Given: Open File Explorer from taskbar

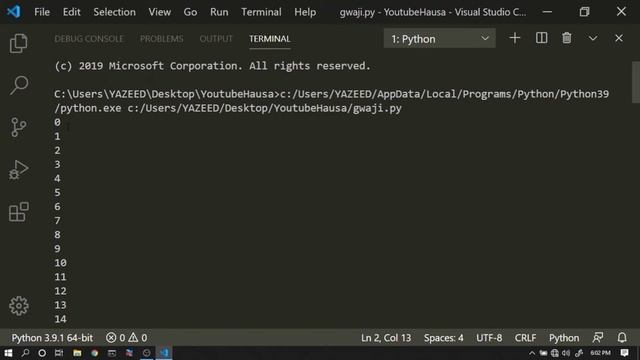Looking at the screenshot, I should tap(77, 353).
